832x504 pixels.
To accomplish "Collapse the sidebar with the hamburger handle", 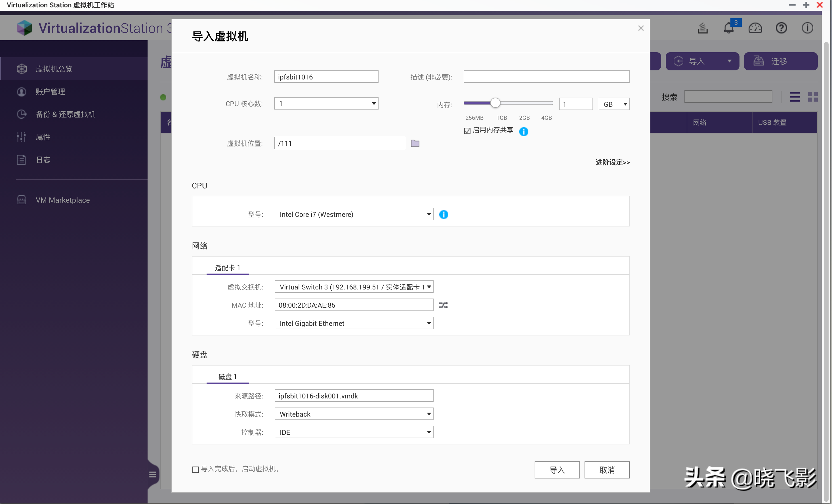I will coord(153,474).
